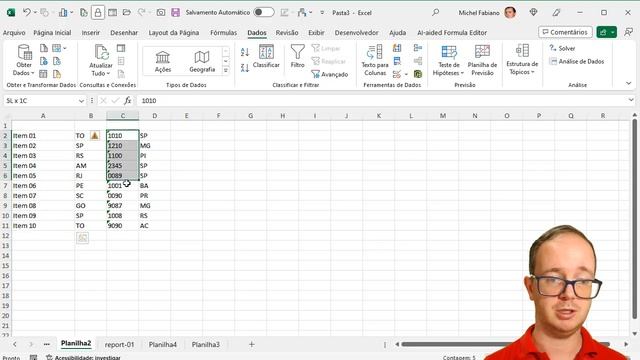
Task: Open Texto para Colunas tool
Action: (375, 60)
